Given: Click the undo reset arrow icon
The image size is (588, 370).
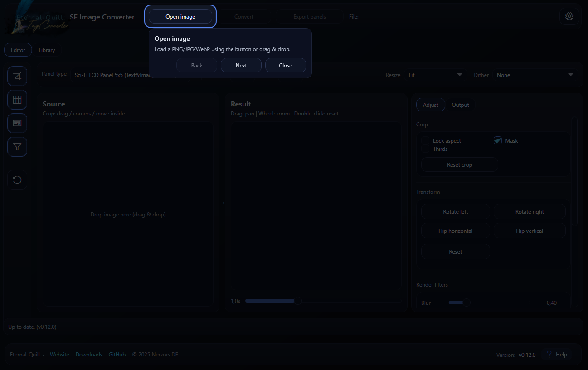Looking at the screenshot, I should 17,180.
